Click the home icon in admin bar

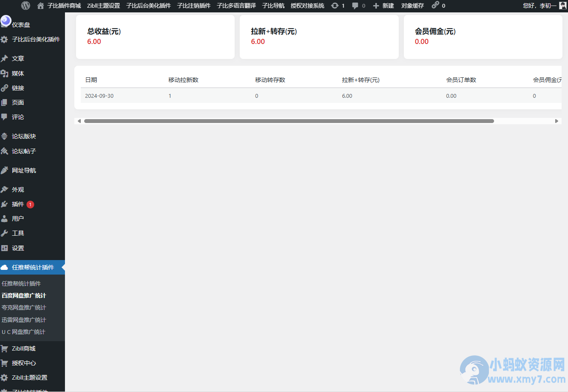(41, 6)
